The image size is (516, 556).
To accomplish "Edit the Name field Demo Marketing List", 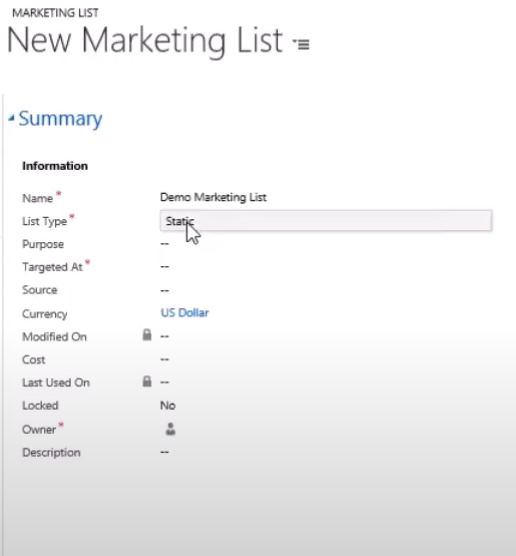I will pyautogui.click(x=213, y=197).
